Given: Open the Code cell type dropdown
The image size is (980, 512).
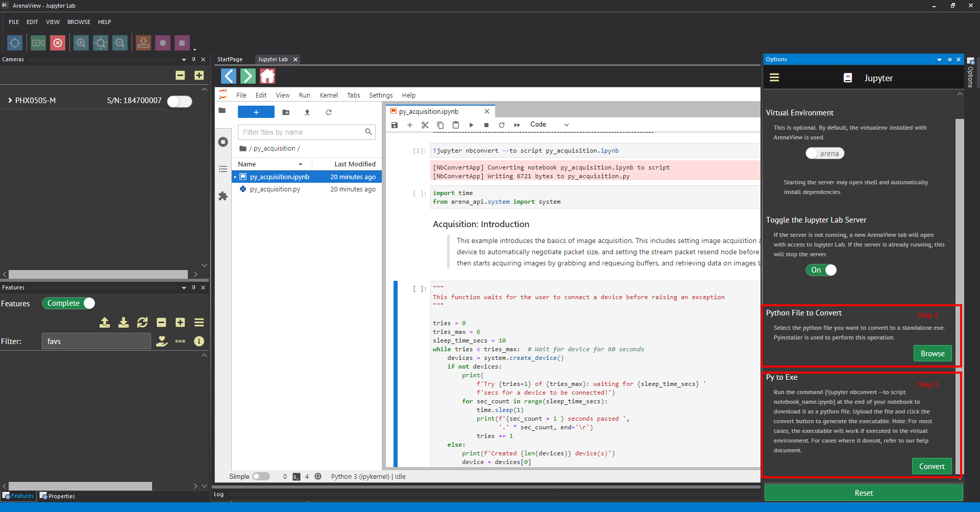Looking at the screenshot, I should pos(549,125).
